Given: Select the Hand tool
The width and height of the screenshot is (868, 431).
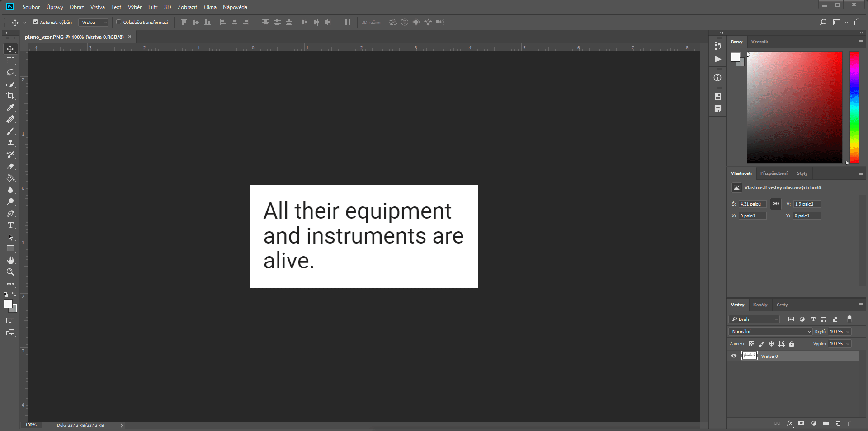Looking at the screenshot, I should [x=10, y=260].
